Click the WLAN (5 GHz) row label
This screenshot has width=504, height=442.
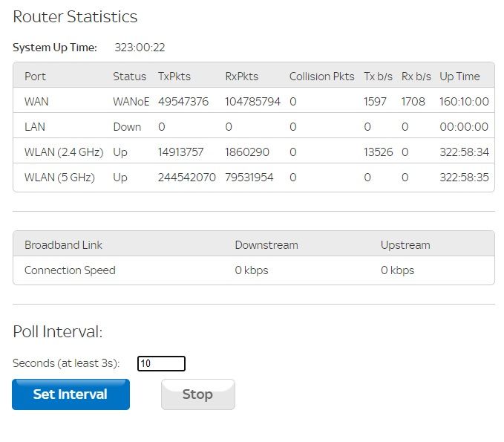pos(59,178)
